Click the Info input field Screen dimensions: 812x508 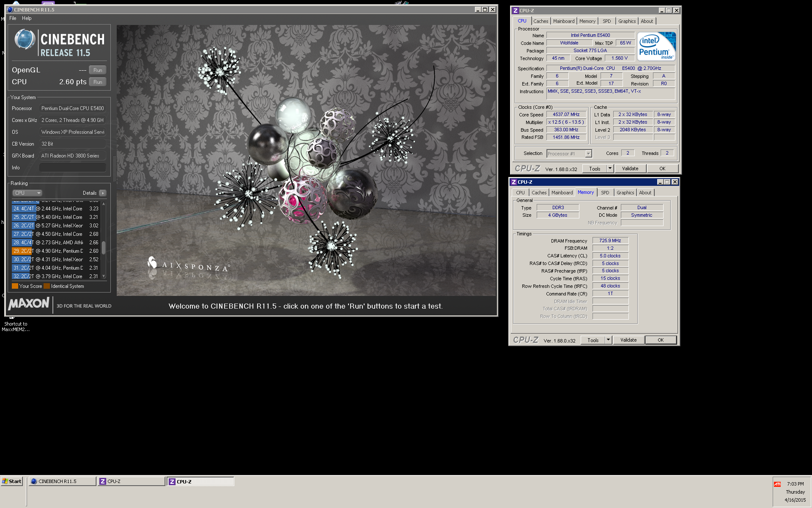pyautogui.click(x=73, y=168)
